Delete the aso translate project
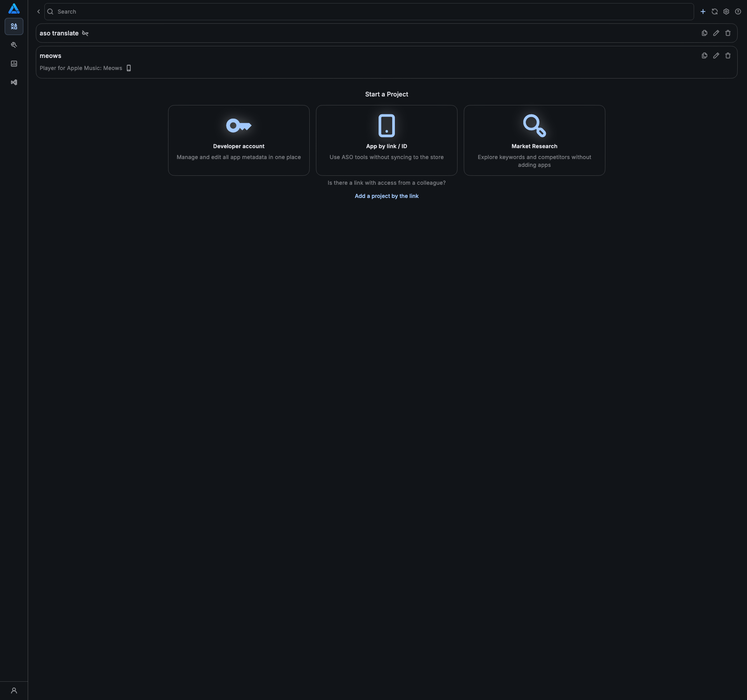Image resolution: width=747 pixels, height=700 pixels. pyautogui.click(x=728, y=33)
